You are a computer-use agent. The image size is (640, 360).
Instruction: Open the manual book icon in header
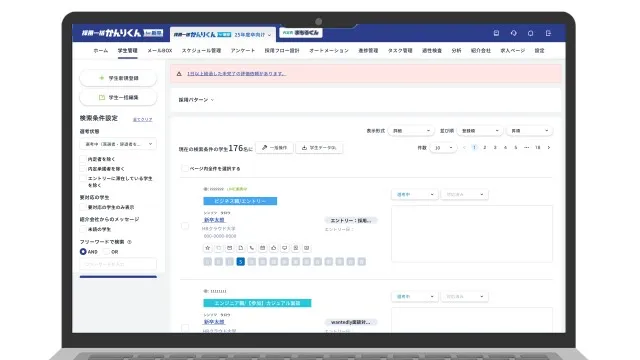tap(496, 33)
